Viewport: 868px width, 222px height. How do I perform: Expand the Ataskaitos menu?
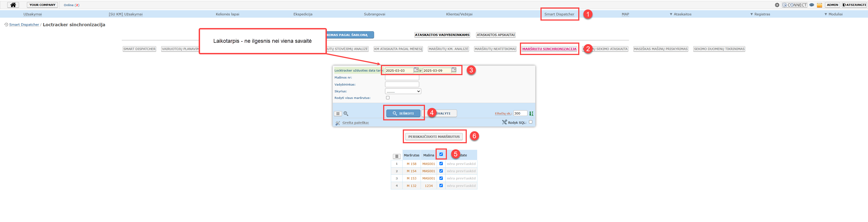tap(680, 14)
